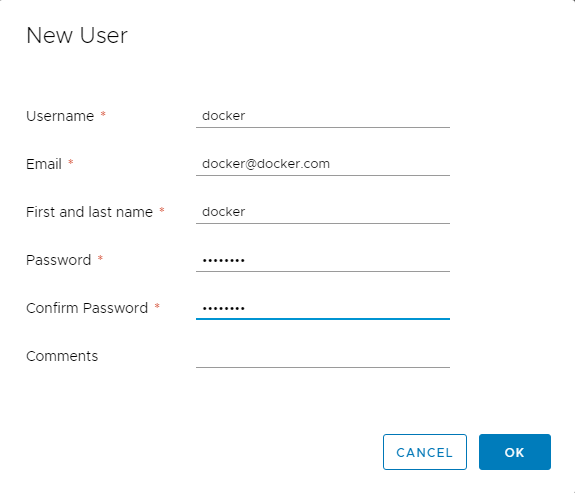Click the asterisk next to Confirm Password
This screenshot has height=493, width=575.
click(x=157, y=306)
